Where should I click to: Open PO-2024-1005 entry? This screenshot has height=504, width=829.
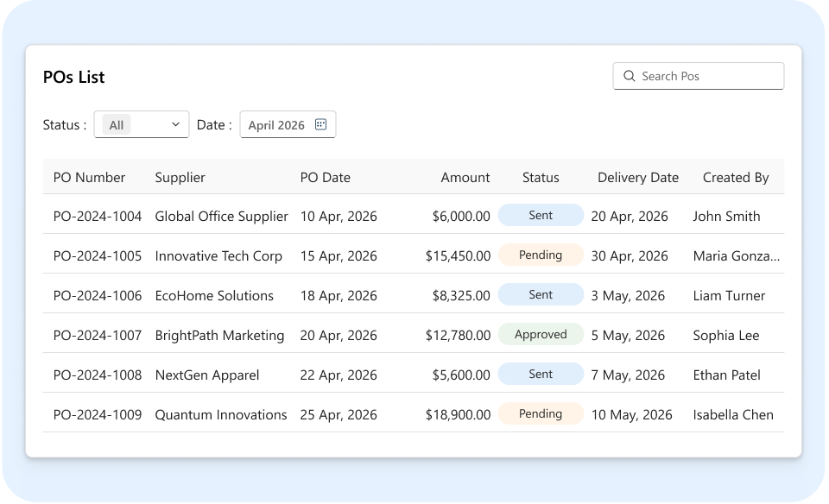click(x=98, y=255)
